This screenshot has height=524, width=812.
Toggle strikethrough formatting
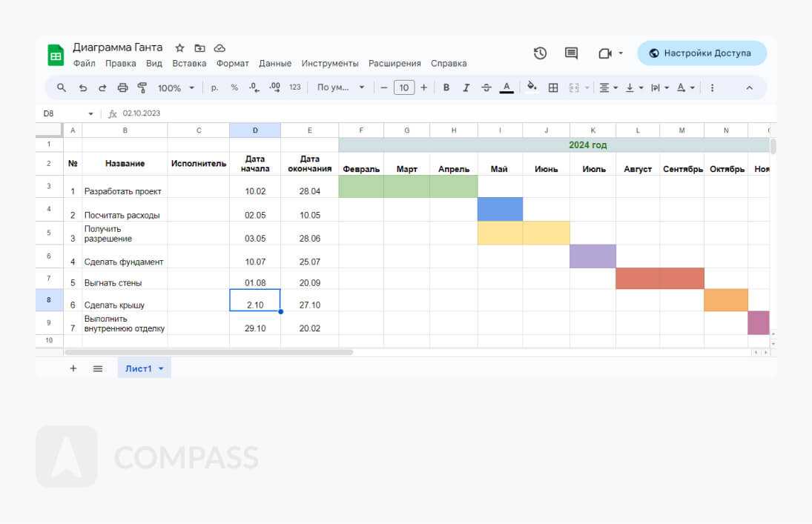[x=486, y=87]
